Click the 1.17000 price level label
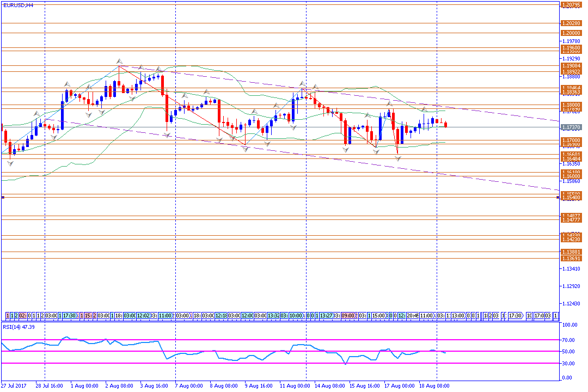588x392 pixels. (571, 140)
